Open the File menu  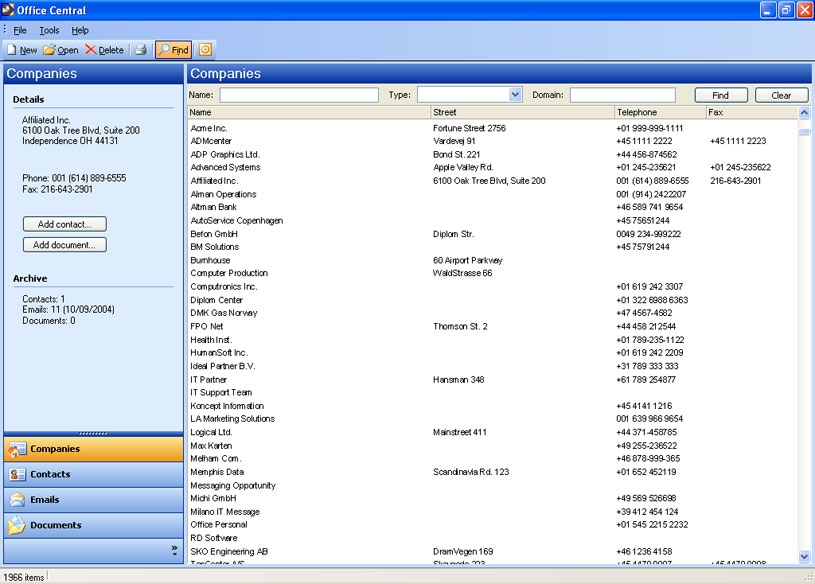[x=20, y=30]
